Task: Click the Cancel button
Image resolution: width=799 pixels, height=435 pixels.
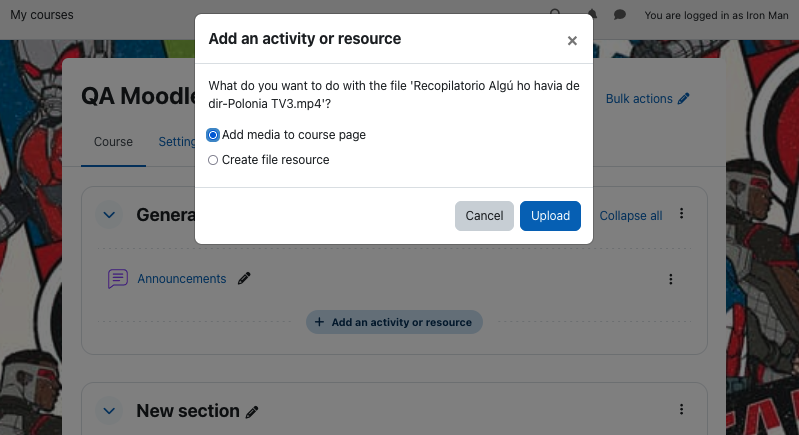Action: (x=484, y=216)
